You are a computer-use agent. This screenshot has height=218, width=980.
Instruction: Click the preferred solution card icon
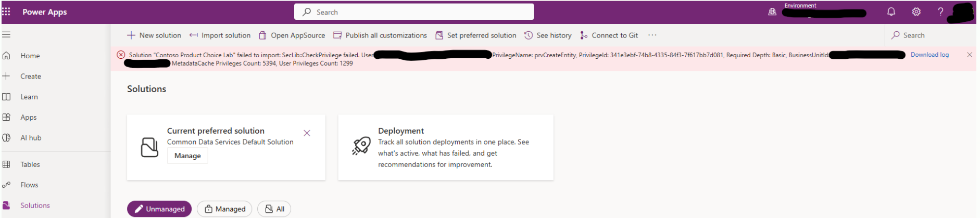(x=149, y=147)
